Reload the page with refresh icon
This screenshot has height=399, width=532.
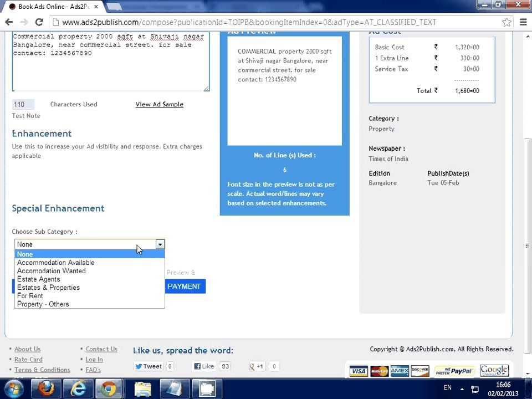click(x=39, y=22)
